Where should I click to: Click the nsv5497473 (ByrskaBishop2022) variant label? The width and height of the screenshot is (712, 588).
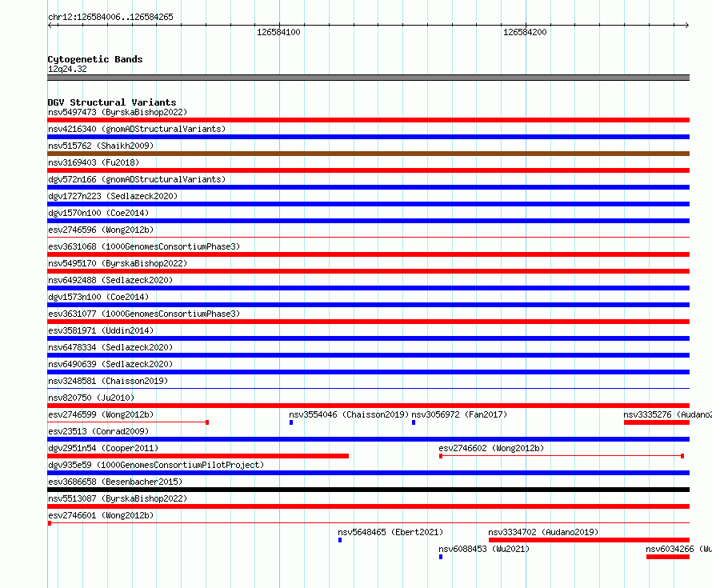(118, 112)
